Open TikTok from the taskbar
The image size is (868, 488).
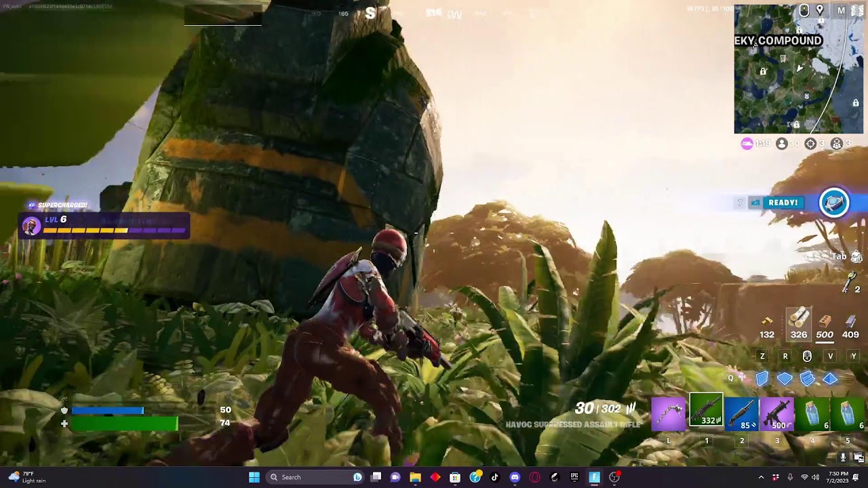(x=495, y=477)
